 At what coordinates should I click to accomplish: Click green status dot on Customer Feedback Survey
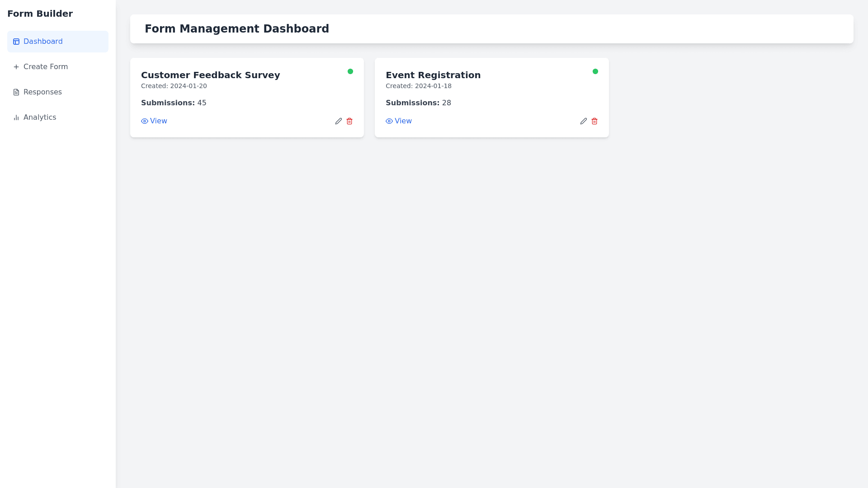350,71
